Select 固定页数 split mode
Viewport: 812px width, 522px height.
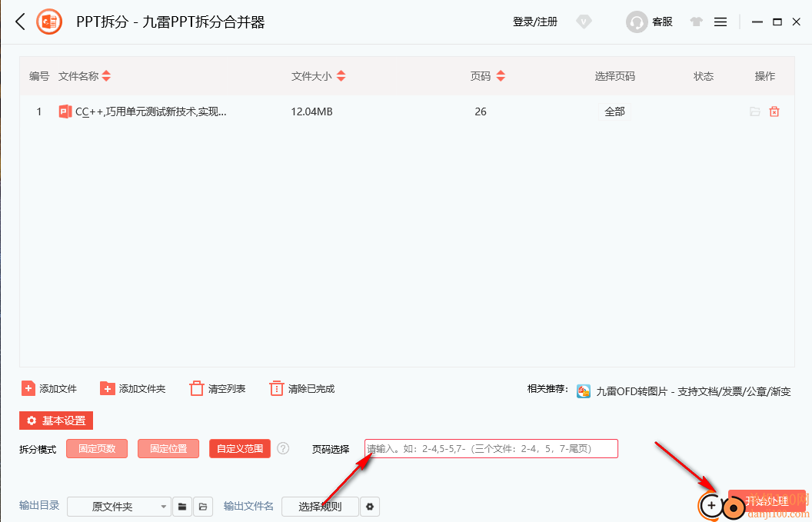click(x=97, y=448)
